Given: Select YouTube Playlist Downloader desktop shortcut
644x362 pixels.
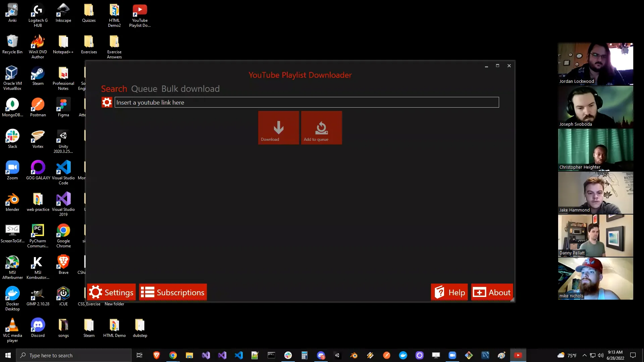Looking at the screenshot, I should click(x=140, y=15).
